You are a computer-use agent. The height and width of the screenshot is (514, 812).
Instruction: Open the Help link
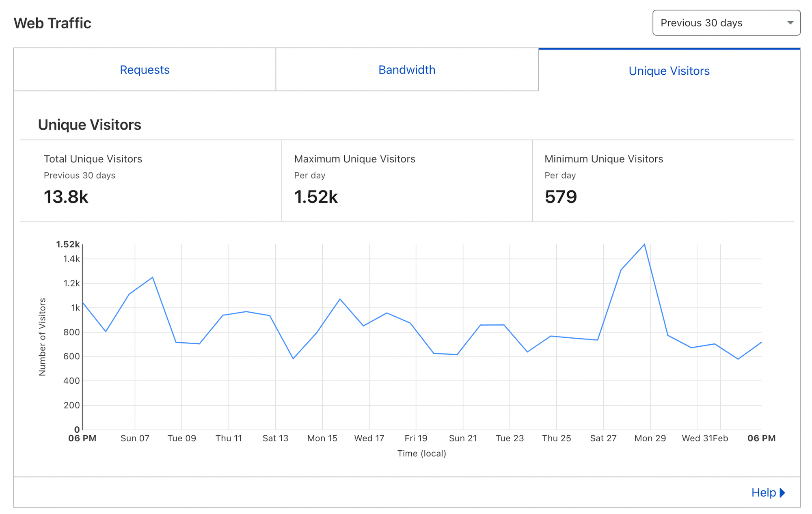coord(763,492)
